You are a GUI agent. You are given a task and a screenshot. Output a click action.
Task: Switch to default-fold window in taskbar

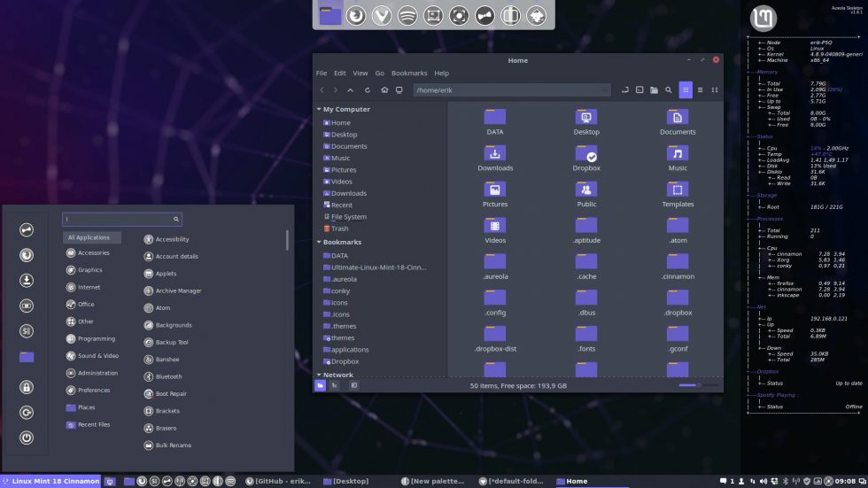tap(511, 481)
